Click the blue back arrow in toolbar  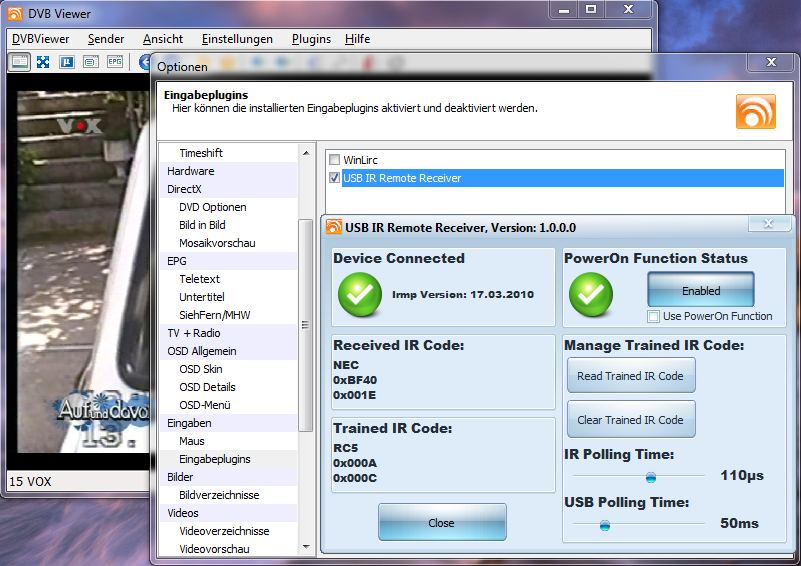tap(144, 62)
